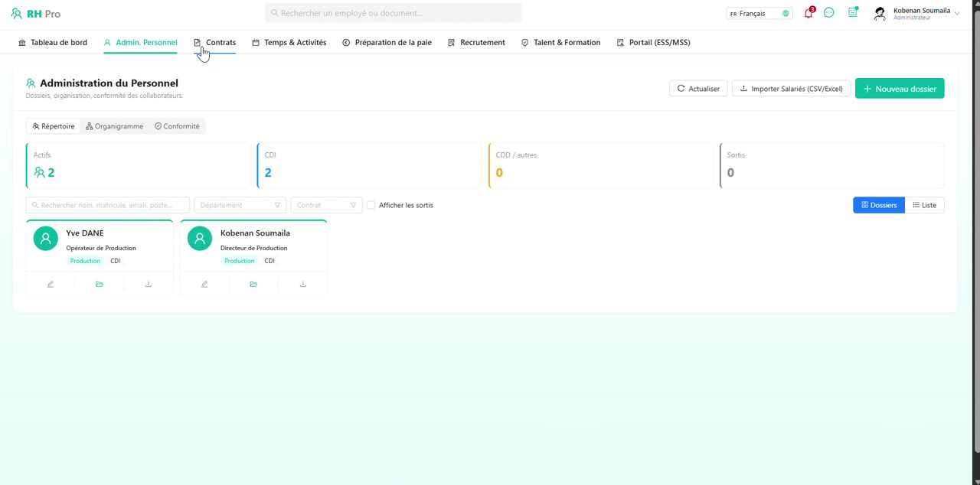
Task: Open the Contrats menu
Action: (x=214, y=43)
